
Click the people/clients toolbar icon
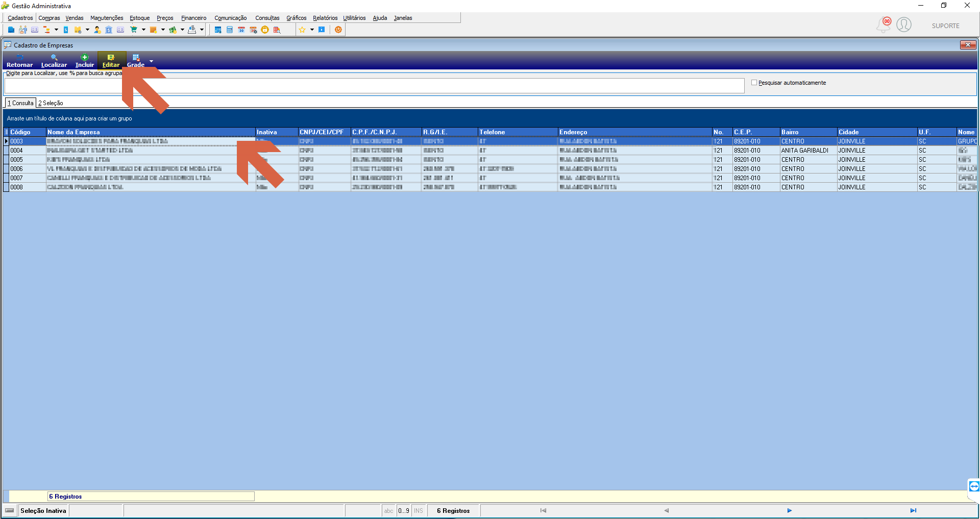[23, 30]
